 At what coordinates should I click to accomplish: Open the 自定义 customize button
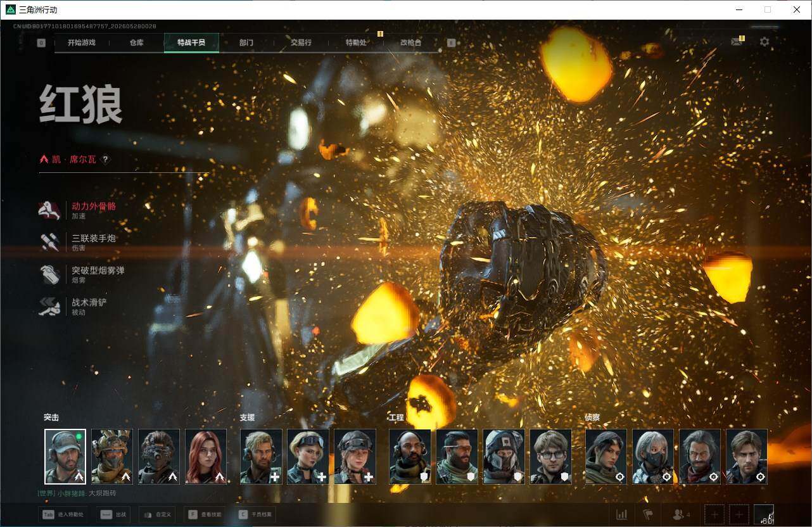pyautogui.click(x=158, y=515)
